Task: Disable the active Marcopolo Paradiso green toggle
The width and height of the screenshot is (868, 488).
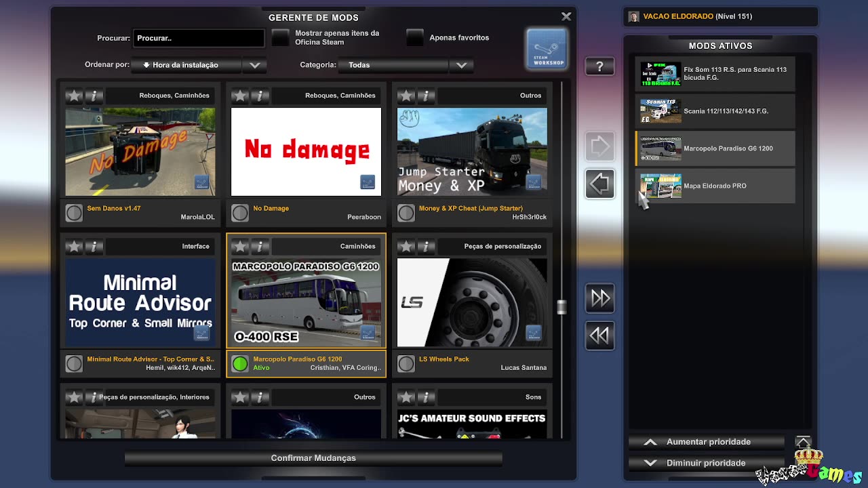Action: click(240, 364)
